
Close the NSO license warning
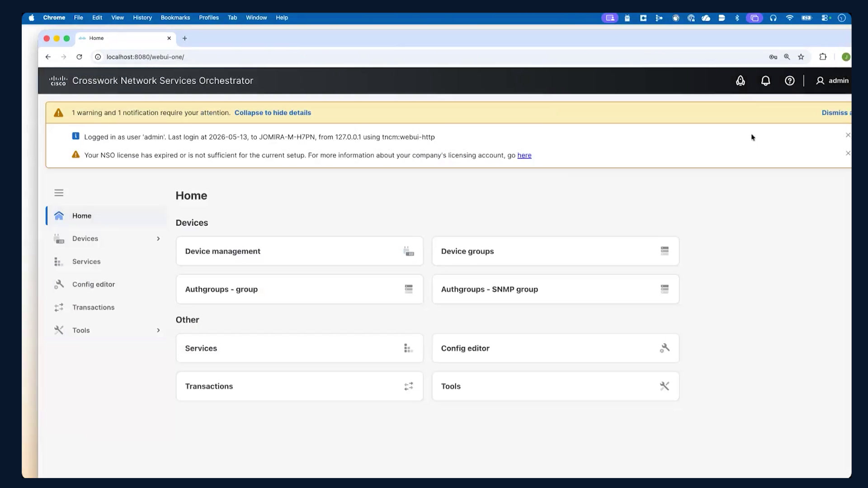(848, 153)
